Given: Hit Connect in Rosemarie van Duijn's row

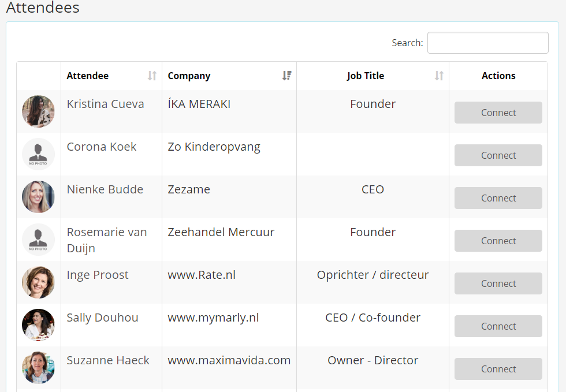Looking at the screenshot, I should click(498, 241).
